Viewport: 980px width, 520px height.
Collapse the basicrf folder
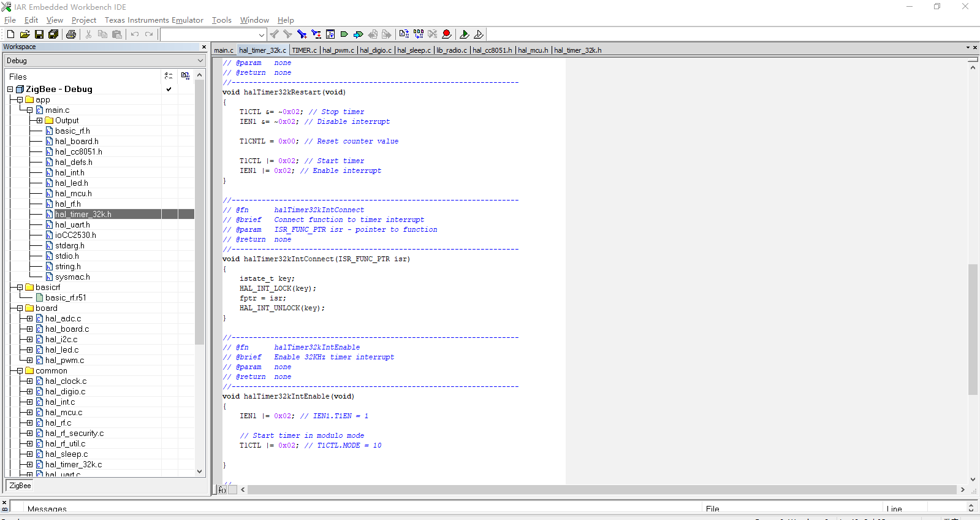pos(20,288)
